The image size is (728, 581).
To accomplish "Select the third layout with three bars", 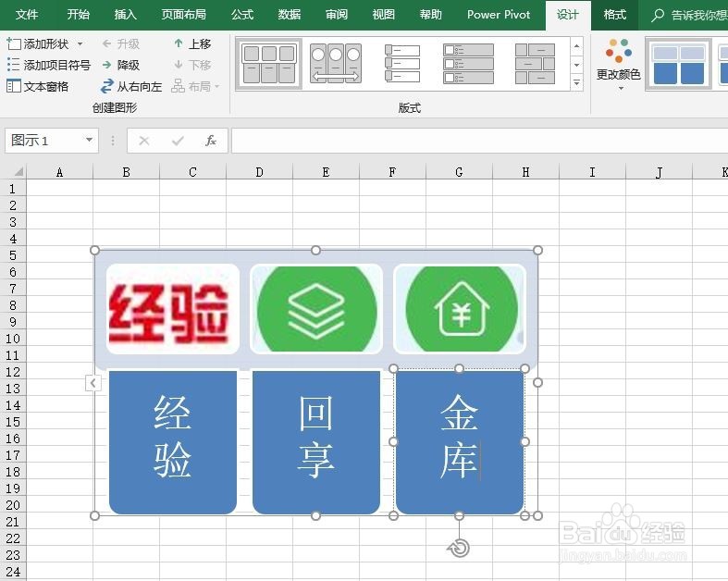I will 402,64.
